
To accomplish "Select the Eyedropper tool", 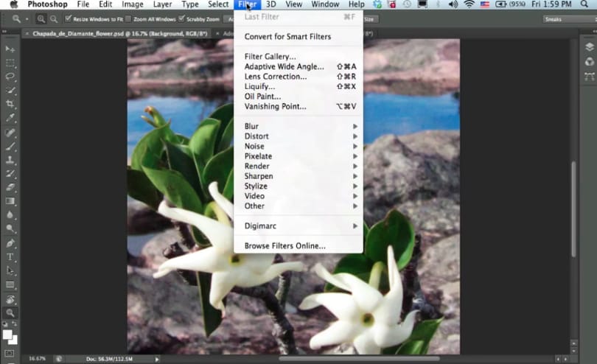I will point(10,118).
